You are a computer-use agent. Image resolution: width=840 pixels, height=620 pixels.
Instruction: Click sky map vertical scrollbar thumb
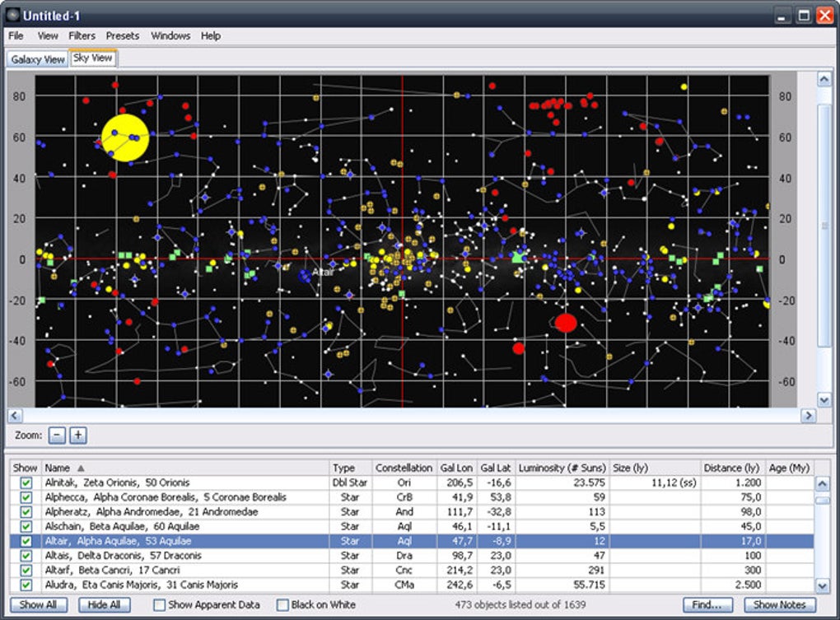tap(824, 226)
